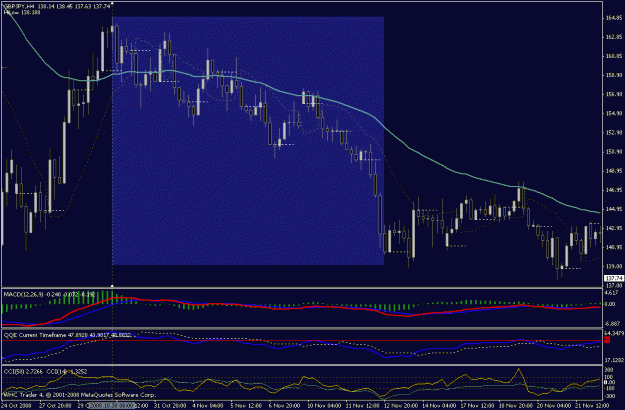This screenshot has width=625, height=410.
Task: Select the blue shaded rectangle object on chart
Action: (248, 141)
